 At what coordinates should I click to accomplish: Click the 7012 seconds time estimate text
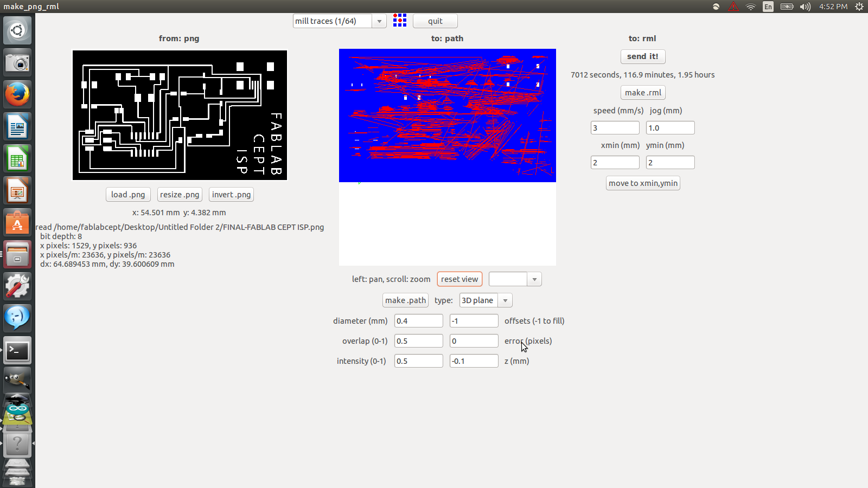coord(643,75)
